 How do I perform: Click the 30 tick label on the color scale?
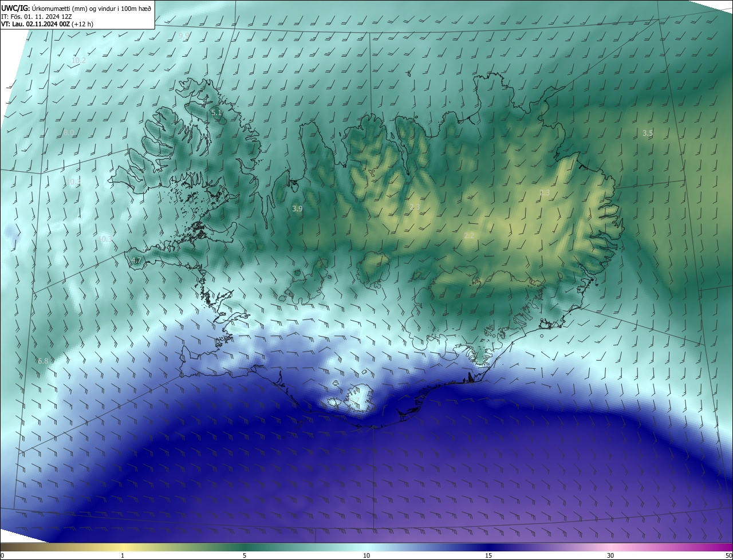[610, 555]
